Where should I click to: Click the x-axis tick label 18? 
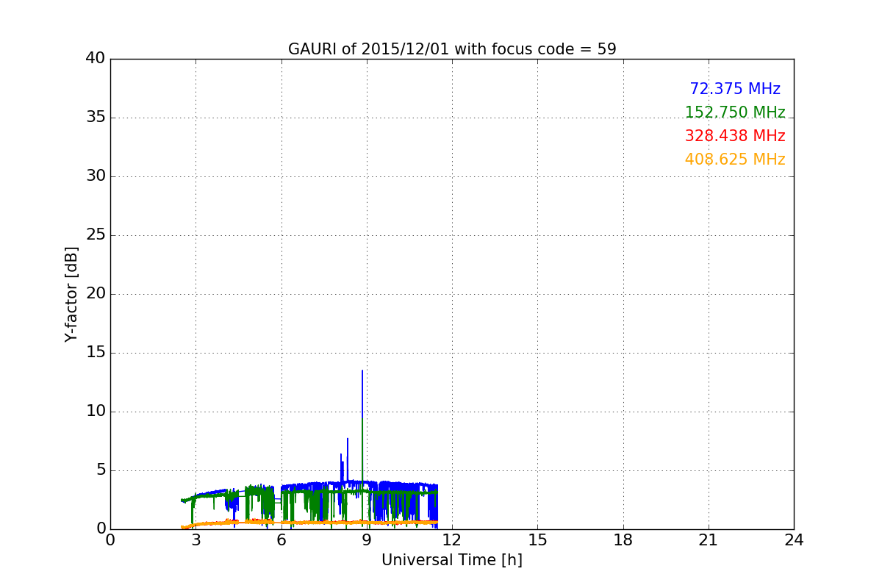click(x=623, y=540)
